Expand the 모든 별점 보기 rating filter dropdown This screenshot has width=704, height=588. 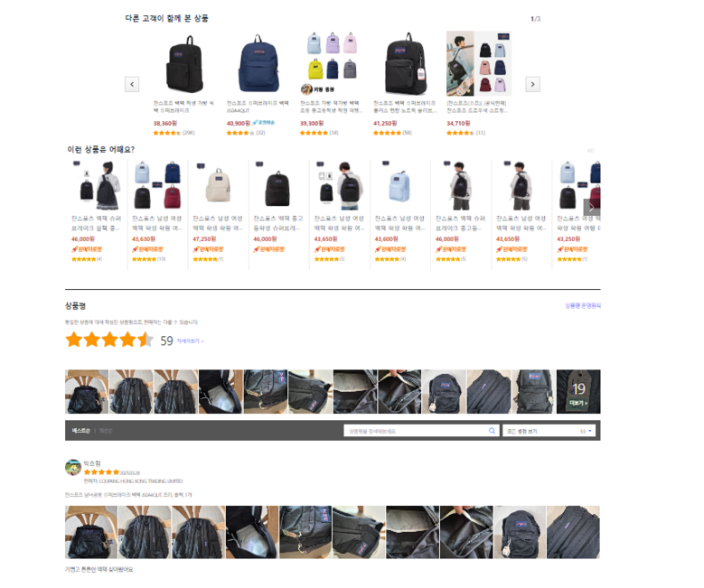[x=549, y=431]
